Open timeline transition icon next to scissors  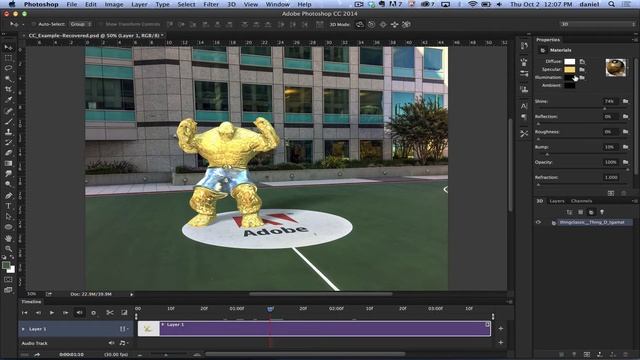pos(124,313)
